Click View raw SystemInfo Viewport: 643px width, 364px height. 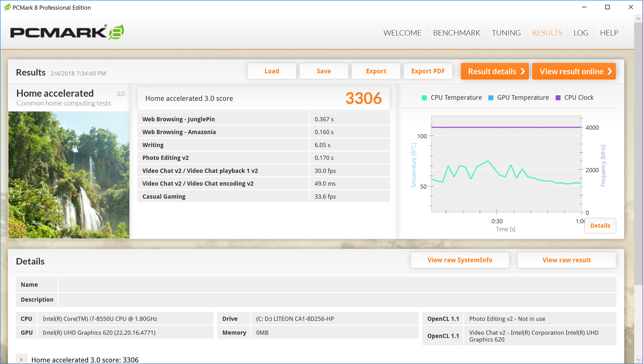point(459,260)
